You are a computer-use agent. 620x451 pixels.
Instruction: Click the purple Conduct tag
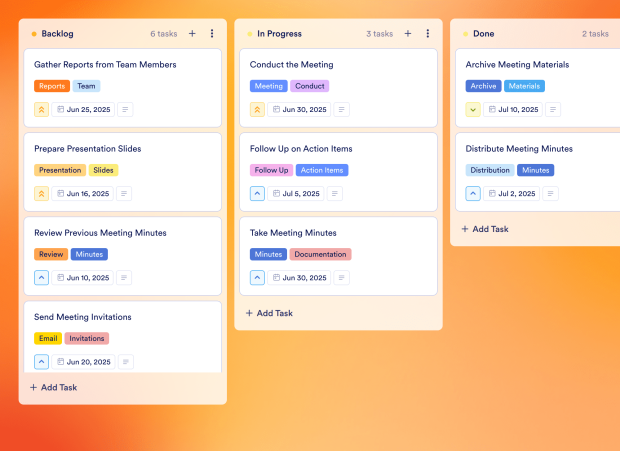point(310,86)
